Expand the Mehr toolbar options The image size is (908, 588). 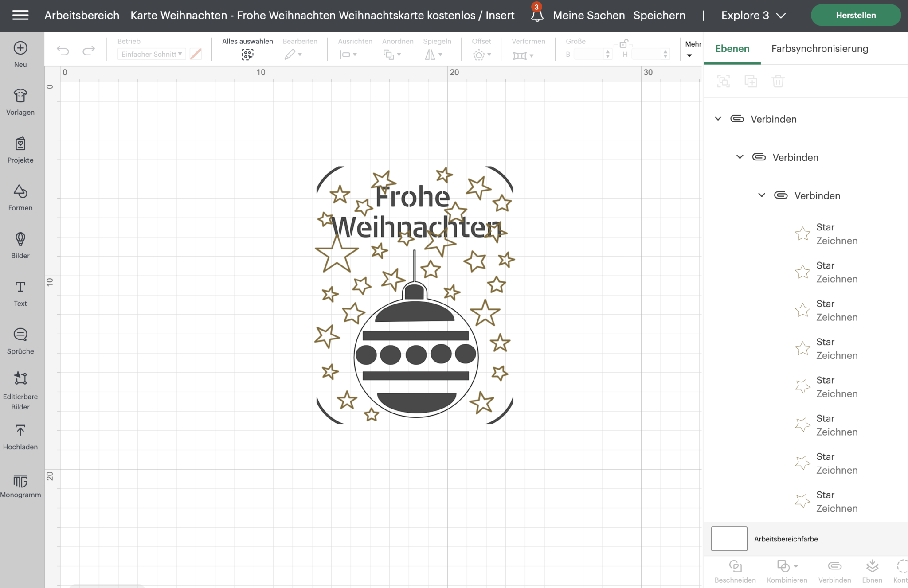click(x=693, y=49)
